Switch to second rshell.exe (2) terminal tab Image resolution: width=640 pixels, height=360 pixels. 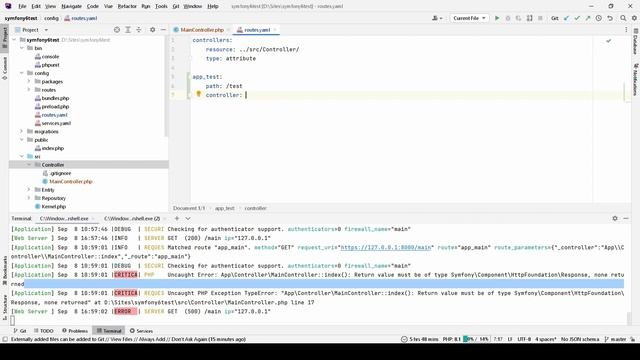131,218
